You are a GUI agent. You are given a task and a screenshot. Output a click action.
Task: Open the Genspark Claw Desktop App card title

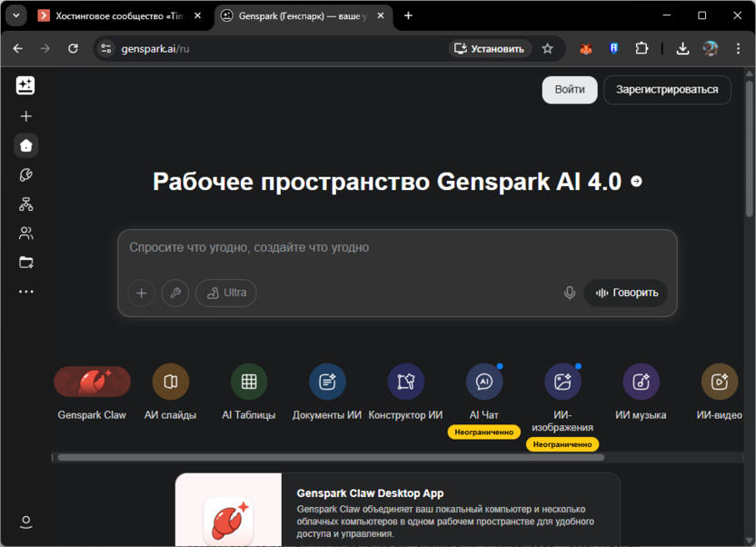tap(371, 493)
